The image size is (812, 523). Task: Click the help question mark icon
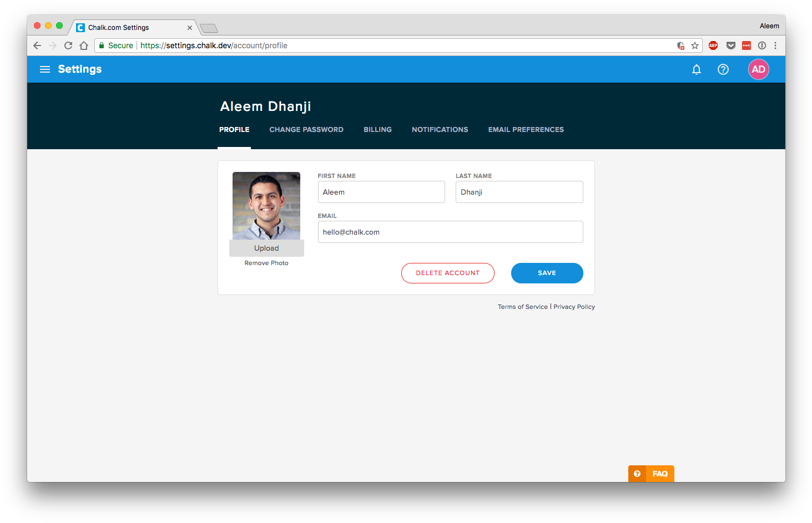(723, 69)
